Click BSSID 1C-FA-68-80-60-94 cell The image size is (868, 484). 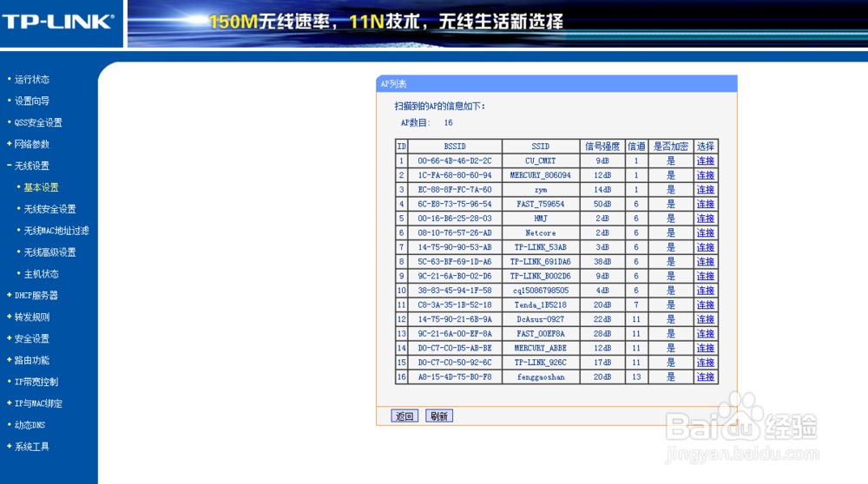[x=455, y=175]
